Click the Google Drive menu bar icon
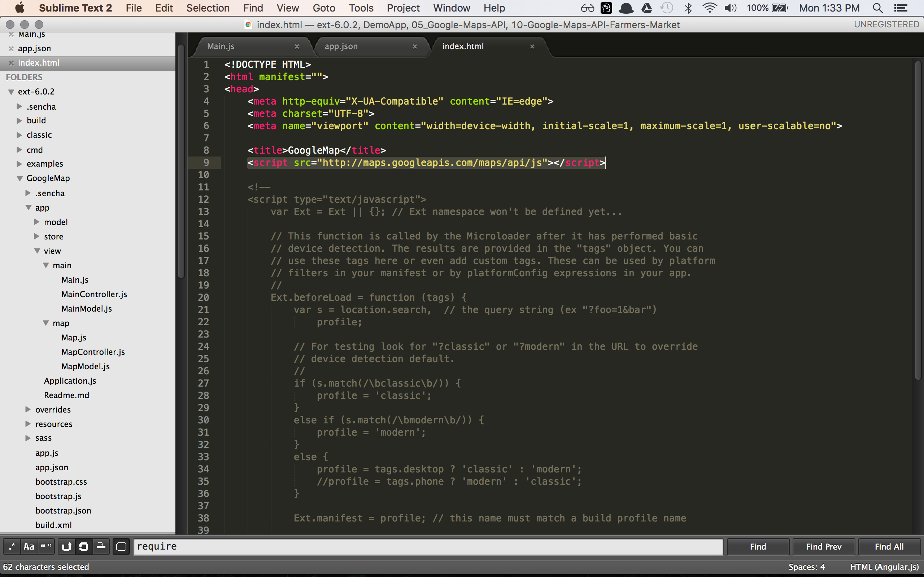The image size is (924, 577). pos(646,8)
